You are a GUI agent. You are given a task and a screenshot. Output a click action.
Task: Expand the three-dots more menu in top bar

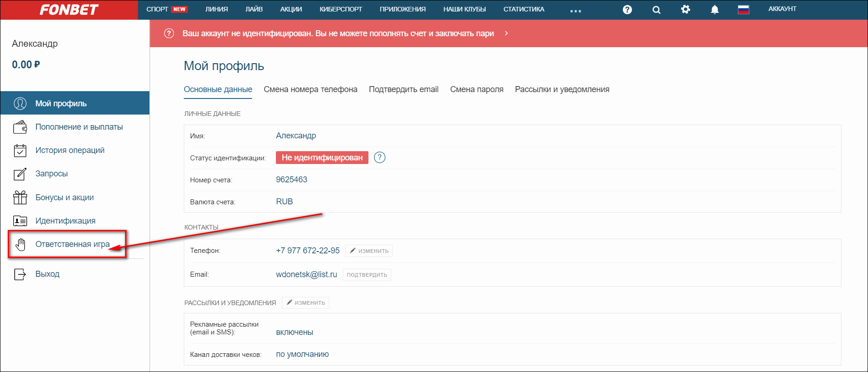576,11
